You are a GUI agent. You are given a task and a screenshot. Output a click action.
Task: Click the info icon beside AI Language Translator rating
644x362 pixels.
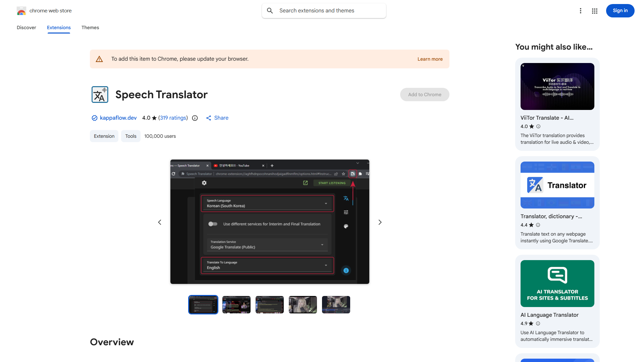[538, 323]
